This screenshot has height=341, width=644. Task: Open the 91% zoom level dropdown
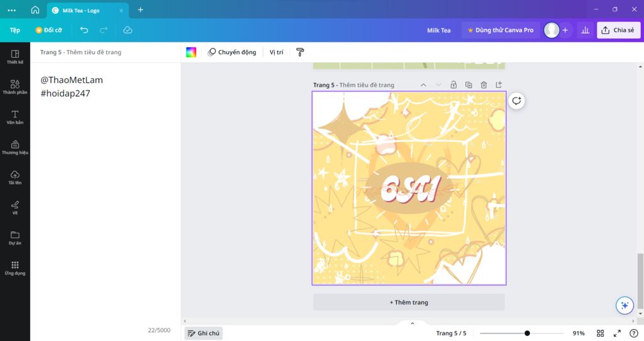(579, 333)
